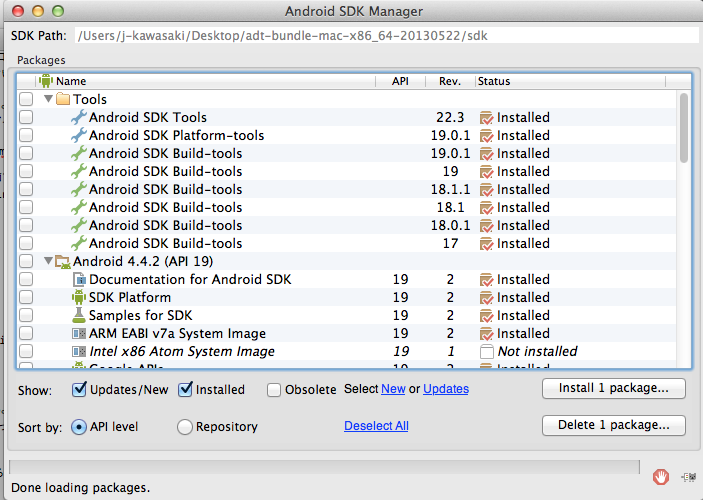Viewport: 703px width, 500px height.
Task: Click the SDK Platform android icon
Action: (x=79, y=297)
